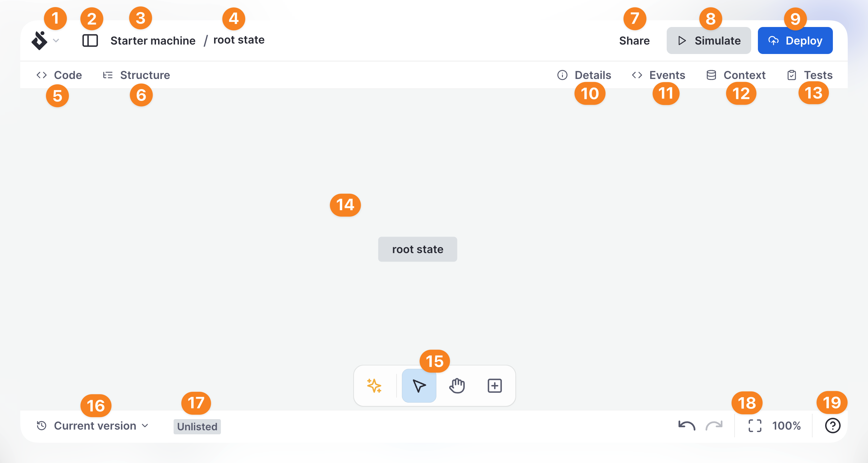
Task: Click the Unlisted visibility toggle
Action: pyautogui.click(x=197, y=426)
